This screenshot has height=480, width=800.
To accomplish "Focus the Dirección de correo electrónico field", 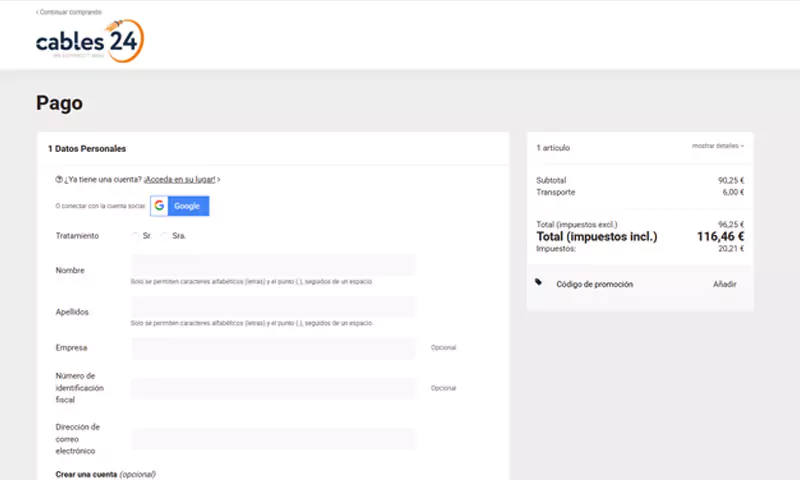I will tap(273, 439).
